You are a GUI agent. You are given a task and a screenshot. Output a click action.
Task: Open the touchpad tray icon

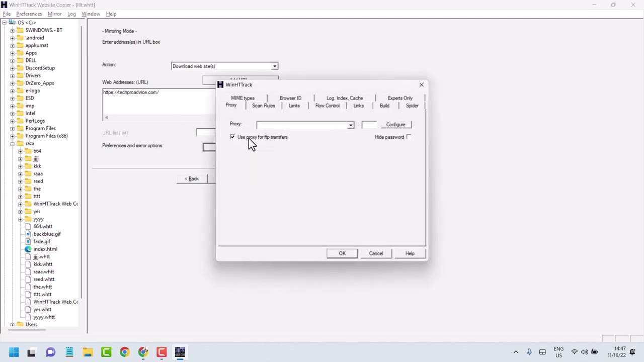pyautogui.click(x=542, y=352)
